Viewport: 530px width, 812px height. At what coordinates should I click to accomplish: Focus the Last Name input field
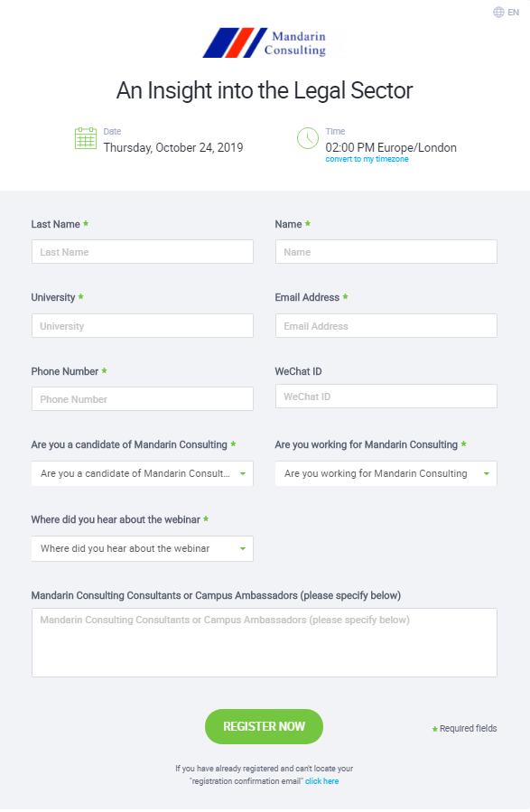pos(143,252)
